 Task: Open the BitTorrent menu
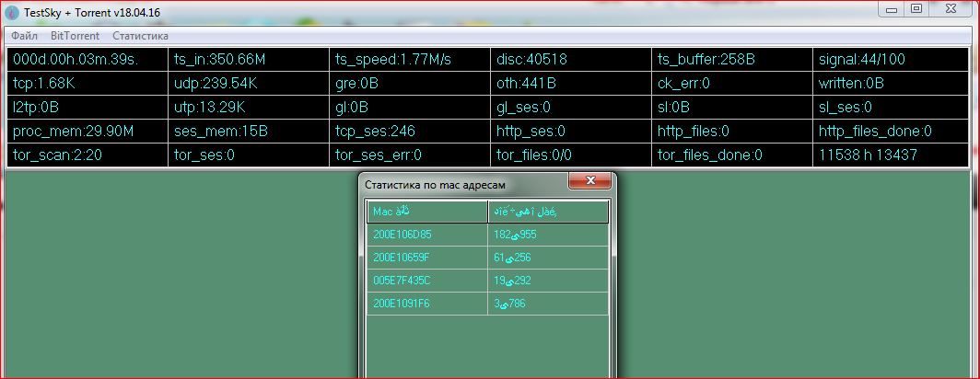pos(75,36)
